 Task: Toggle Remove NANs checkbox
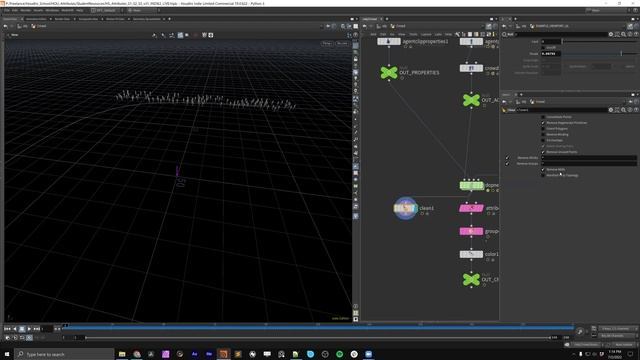(x=543, y=169)
